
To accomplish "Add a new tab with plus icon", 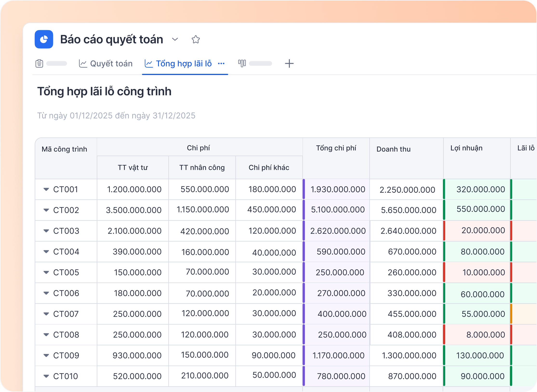I will click(289, 64).
